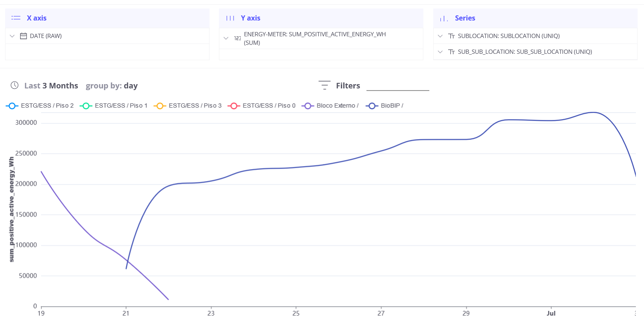Image resolution: width=644 pixels, height=328 pixels.
Task: Open the SUB_SUB_LOCATION field dropdown
Action: pos(440,52)
